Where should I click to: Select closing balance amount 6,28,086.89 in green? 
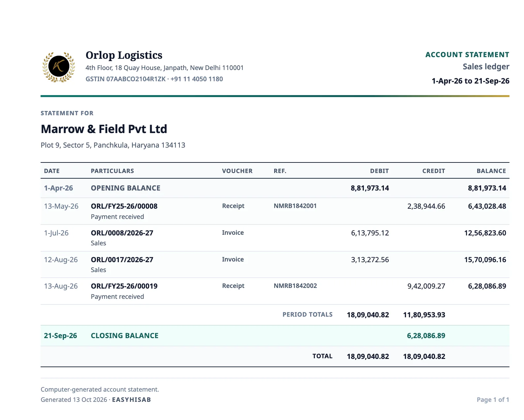click(426, 336)
